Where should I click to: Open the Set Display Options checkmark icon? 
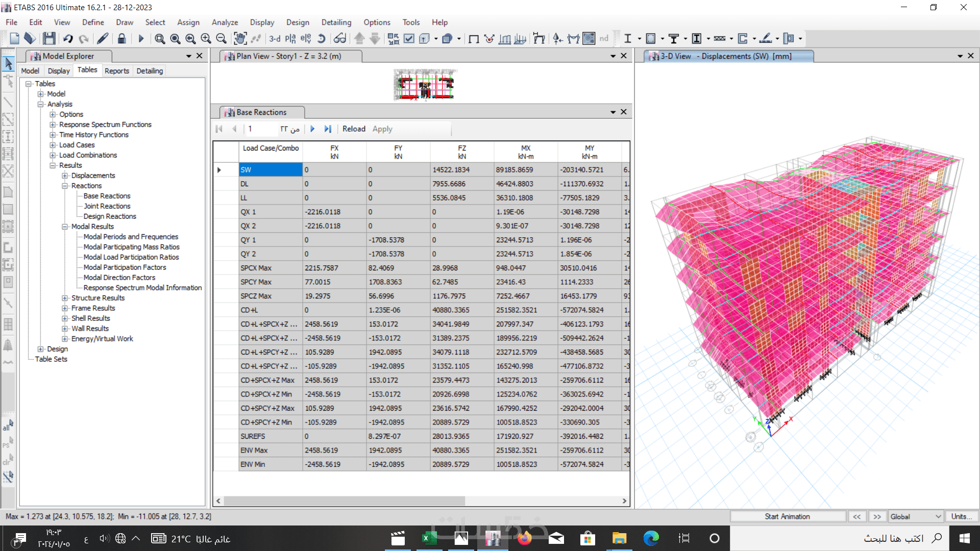[x=409, y=38]
